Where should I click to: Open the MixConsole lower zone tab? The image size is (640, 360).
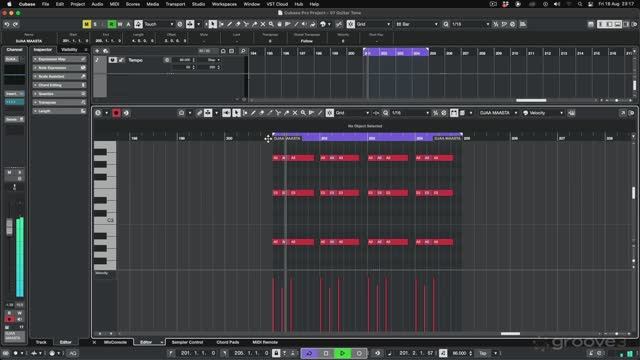(x=115, y=342)
